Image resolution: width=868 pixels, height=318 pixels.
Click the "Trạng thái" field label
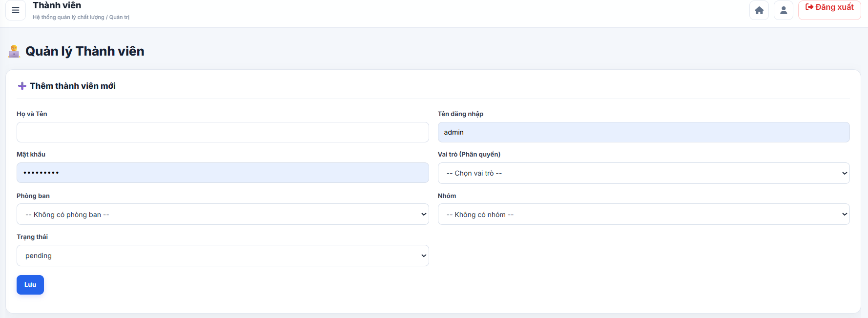[x=32, y=237]
